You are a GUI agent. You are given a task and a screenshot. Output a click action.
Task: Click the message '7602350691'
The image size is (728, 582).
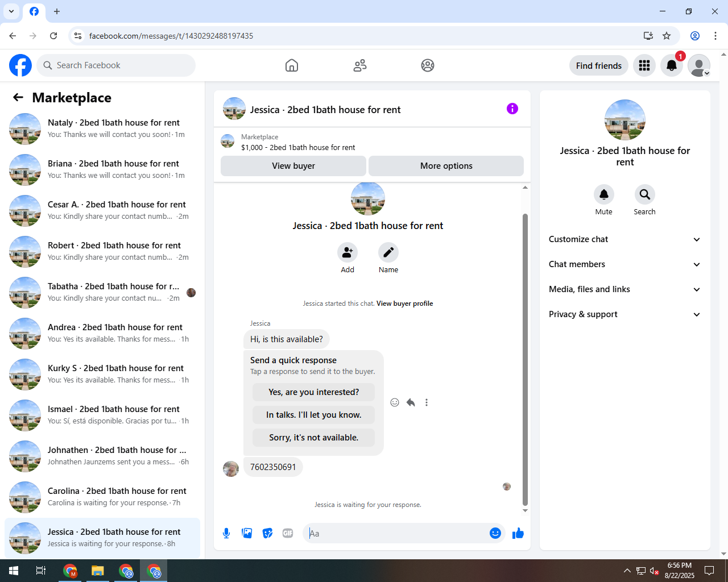pos(273,467)
